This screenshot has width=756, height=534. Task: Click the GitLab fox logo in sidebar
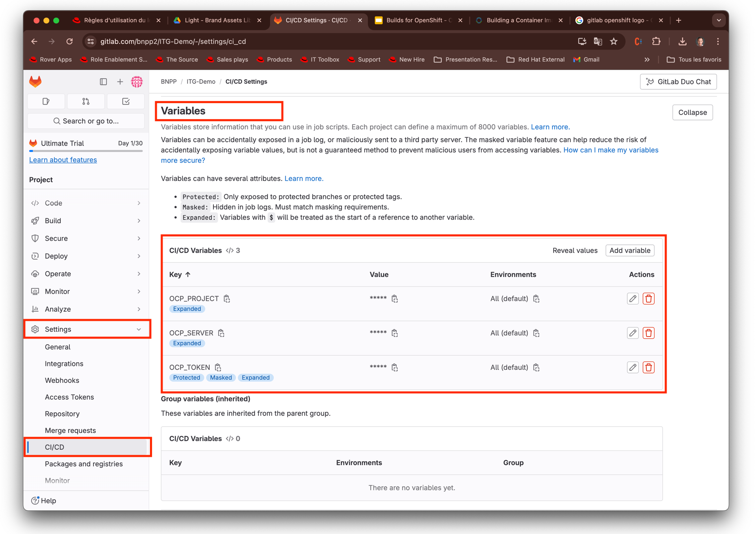pos(35,81)
